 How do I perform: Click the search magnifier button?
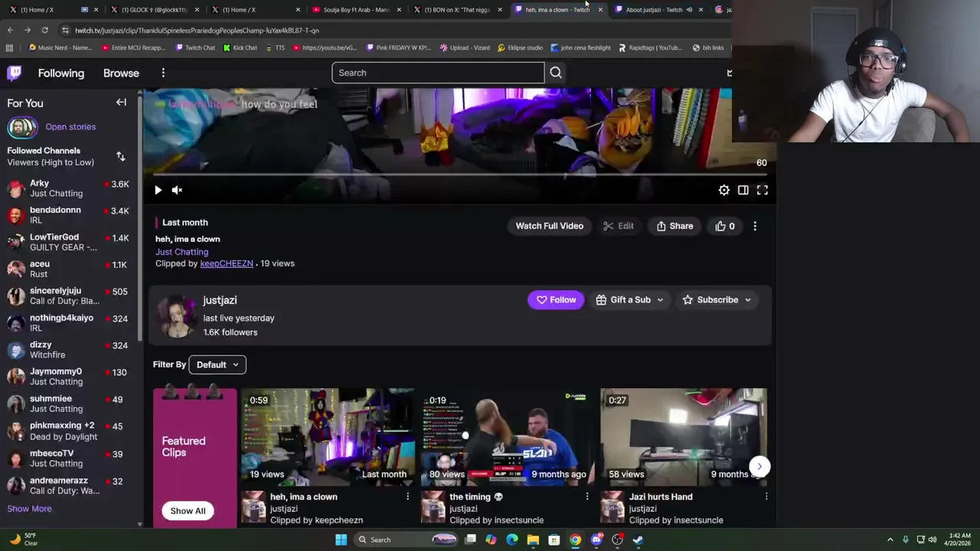coord(556,73)
